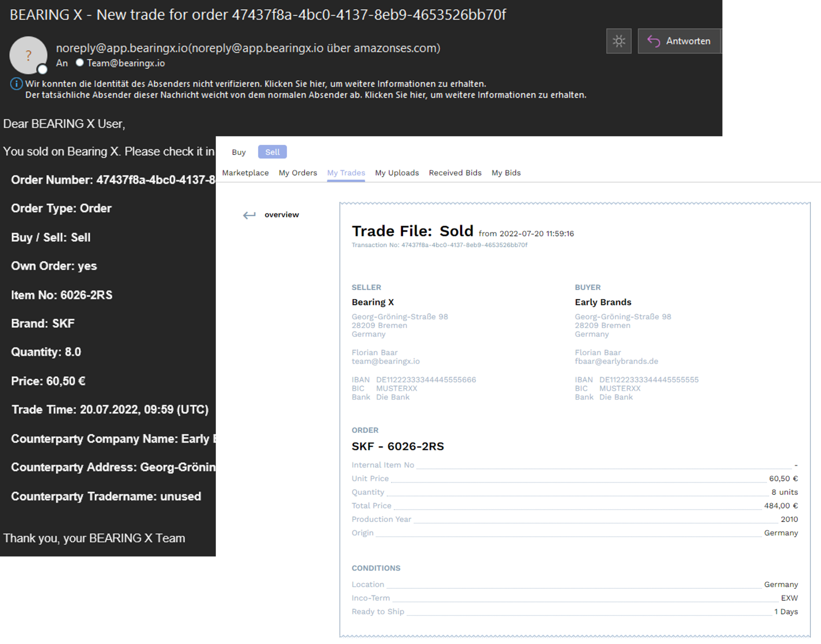Click seller email team@bearingx.io
Image resolution: width=821 pixels, height=644 pixels.
pyautogui.click(x=386, y=362)
